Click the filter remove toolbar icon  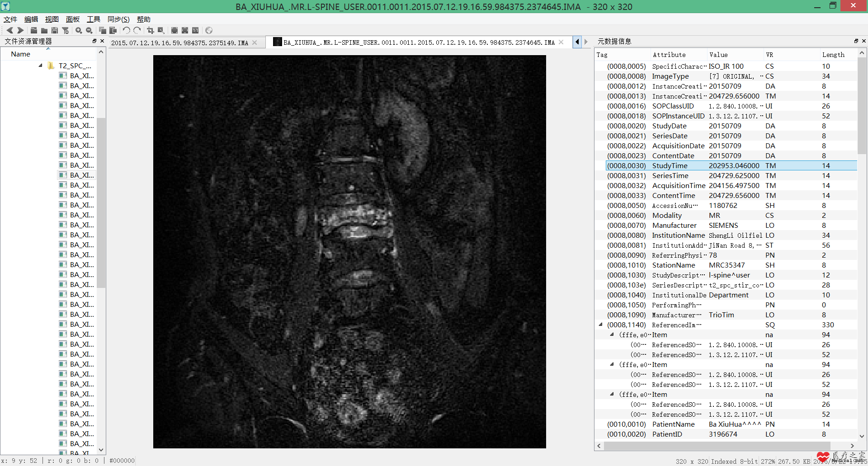coord(66,30)
